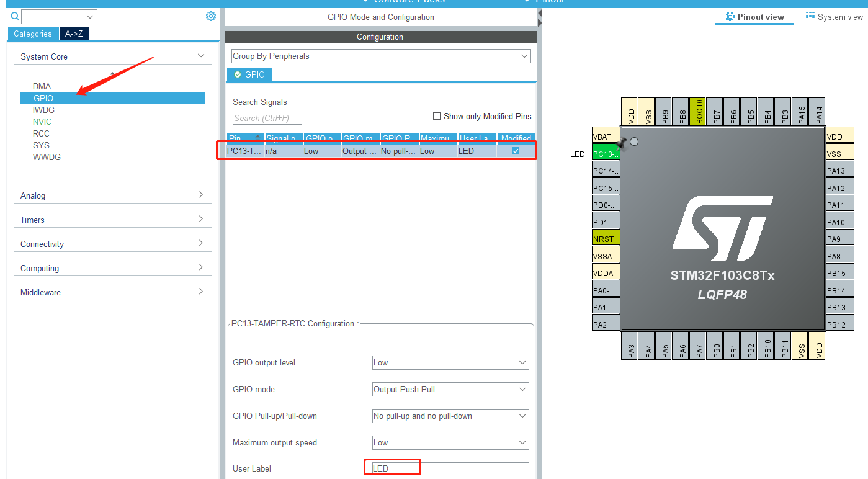Open the gear settings icon in categories panel

coord(211,16)
